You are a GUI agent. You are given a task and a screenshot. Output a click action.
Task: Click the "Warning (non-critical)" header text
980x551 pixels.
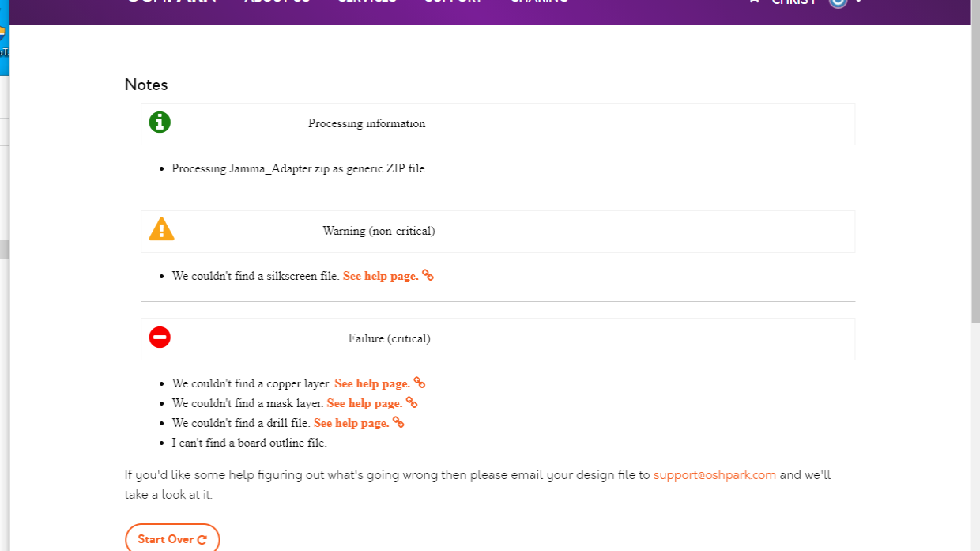[x=379, y=231]
